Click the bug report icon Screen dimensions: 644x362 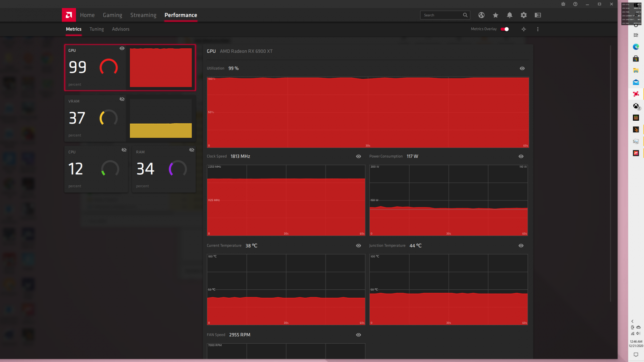[563, 4]
